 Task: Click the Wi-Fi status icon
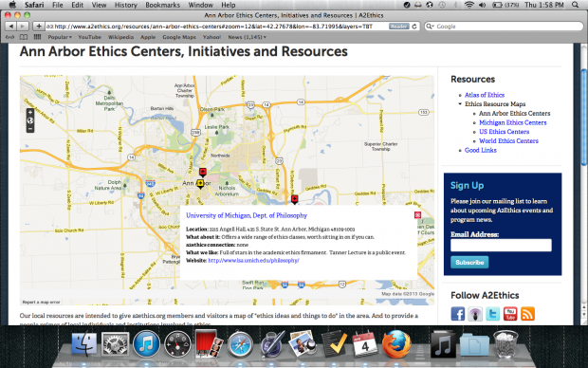469,5
